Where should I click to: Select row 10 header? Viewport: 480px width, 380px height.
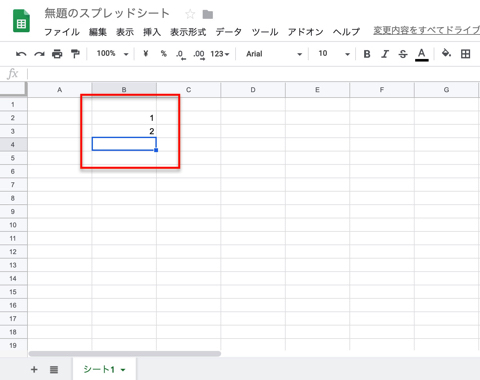pyautogui.click(x=13, y=225)
